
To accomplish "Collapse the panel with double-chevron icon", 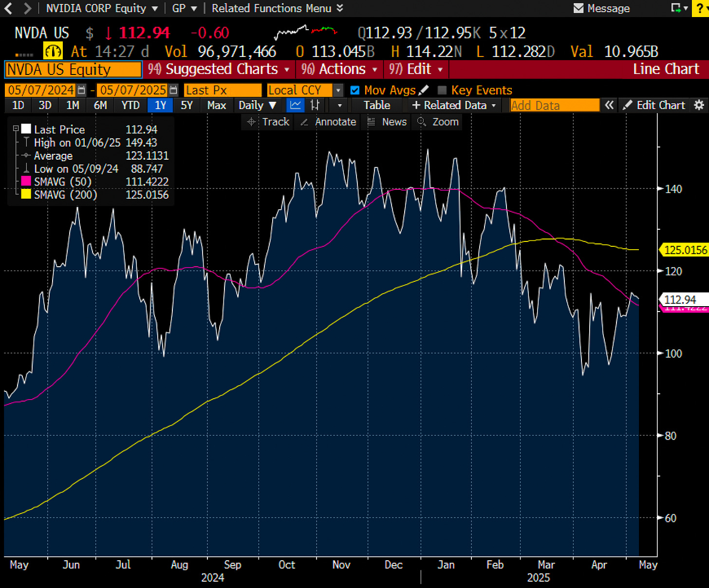I will click(x=609, y=105).
